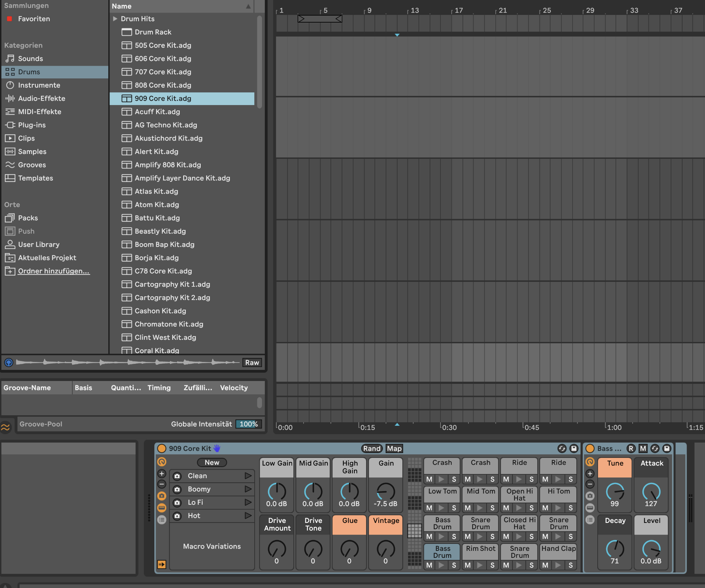Viewport: 705px width, 588px height.
Task: Show macro controls icon in 909 Core Kit
Action: tap(161, 462)
